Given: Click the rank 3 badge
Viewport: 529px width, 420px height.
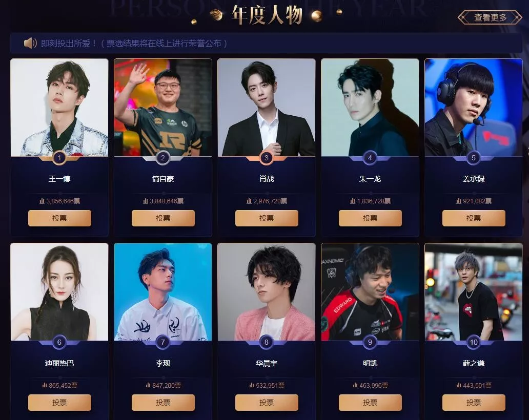Looking at the screenshot, I should click(x=267, y=158).
